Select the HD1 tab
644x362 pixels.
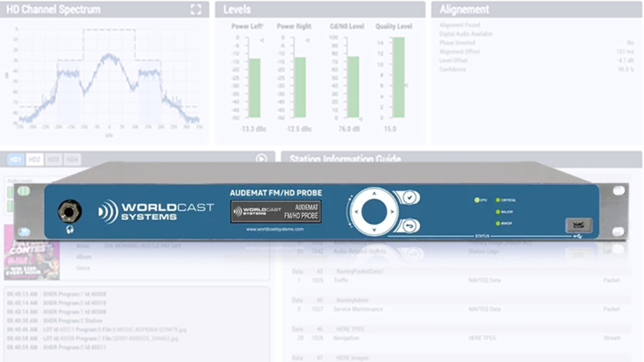[16, 160]
